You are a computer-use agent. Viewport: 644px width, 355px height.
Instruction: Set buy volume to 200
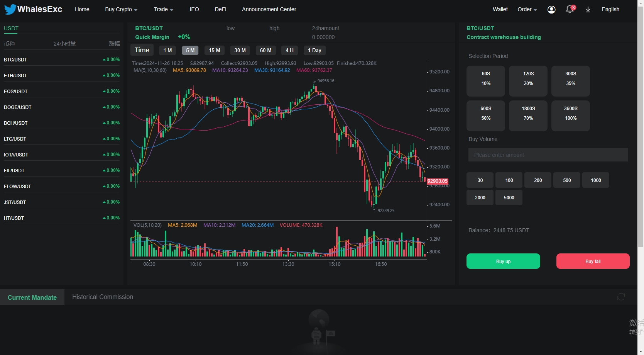(x=538, y=180)
